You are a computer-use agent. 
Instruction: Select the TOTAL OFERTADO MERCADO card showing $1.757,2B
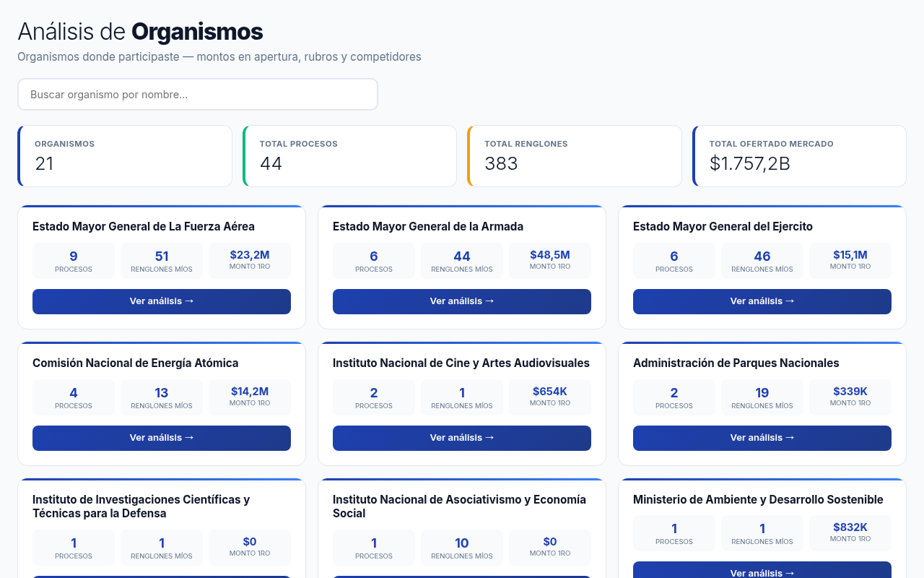tap(799, 155)
